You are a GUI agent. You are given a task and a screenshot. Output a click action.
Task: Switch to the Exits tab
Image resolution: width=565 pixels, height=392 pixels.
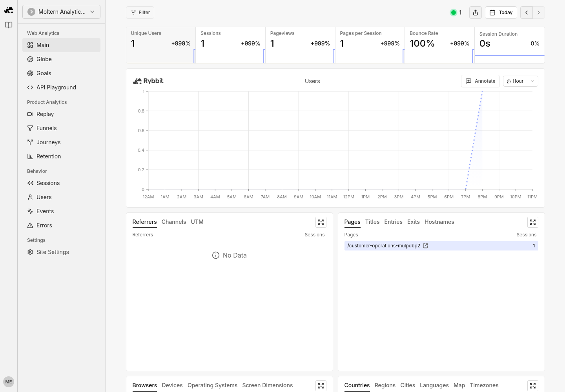click(x=414, y=222)
